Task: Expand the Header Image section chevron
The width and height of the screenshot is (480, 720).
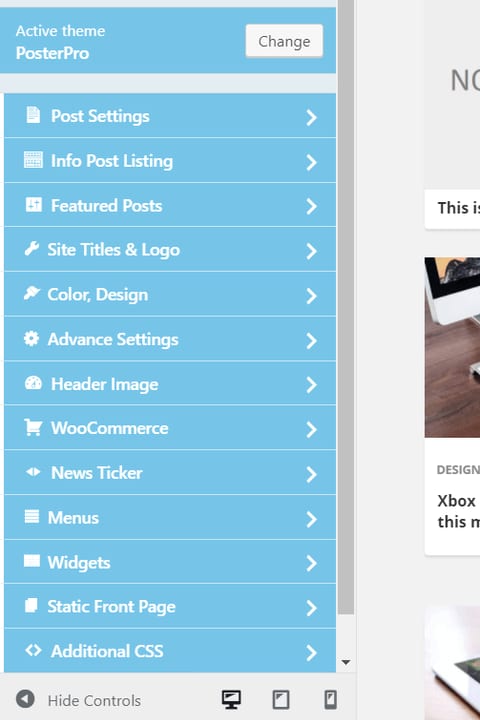Action: pos(311,385)
